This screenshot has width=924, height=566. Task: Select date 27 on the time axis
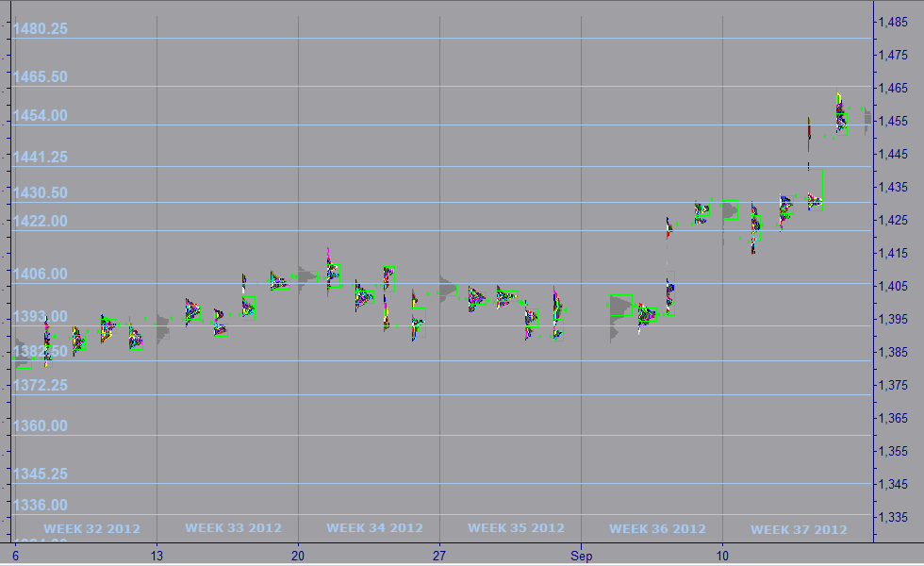coord(439,547)
